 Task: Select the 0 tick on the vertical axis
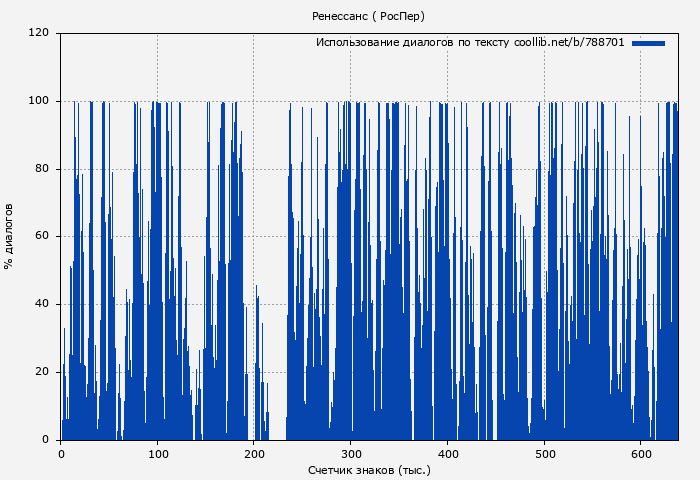click(46, 440)
